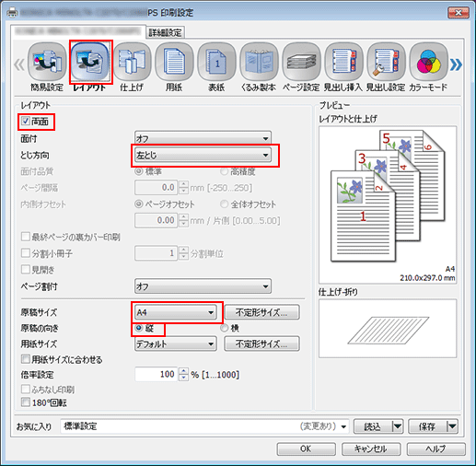Close the print settings dialog
Screen dimensions: 476x466
[459, 13]
